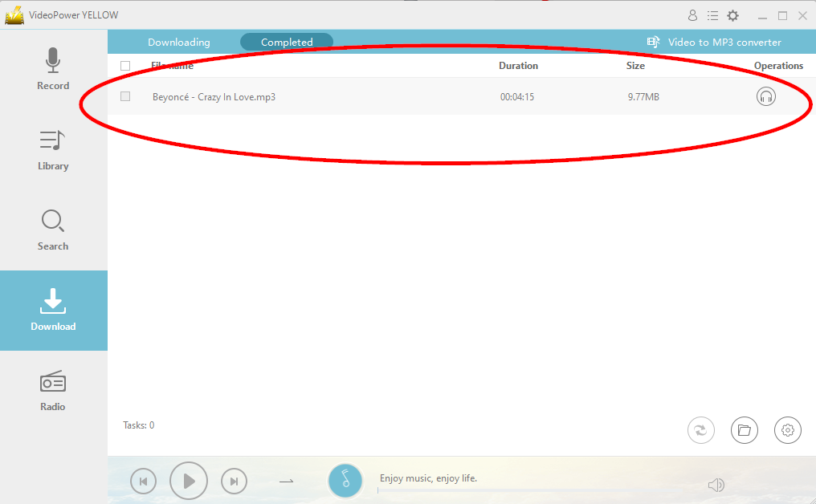Screen dimensions: 816x504
Task: Switch to the Download section
Action: point(53,311)
